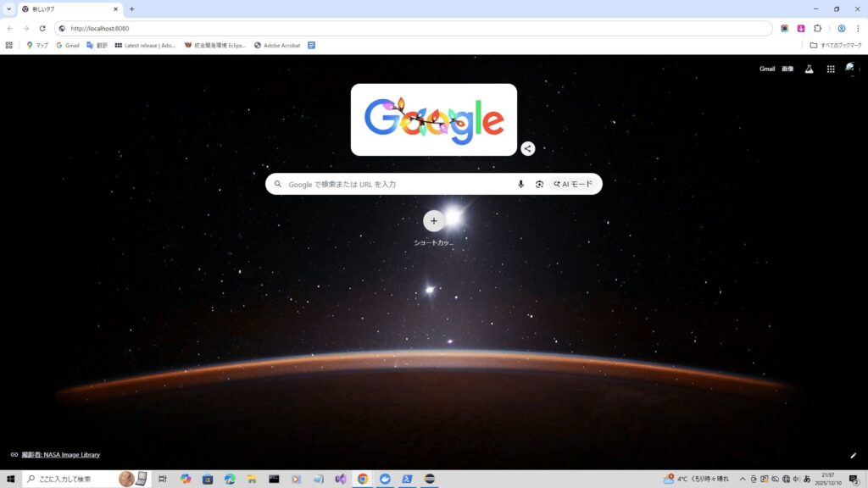Click the customize Chrome pencil icon
The height and width of the screenshot is (488, 868).
(854, 455)
